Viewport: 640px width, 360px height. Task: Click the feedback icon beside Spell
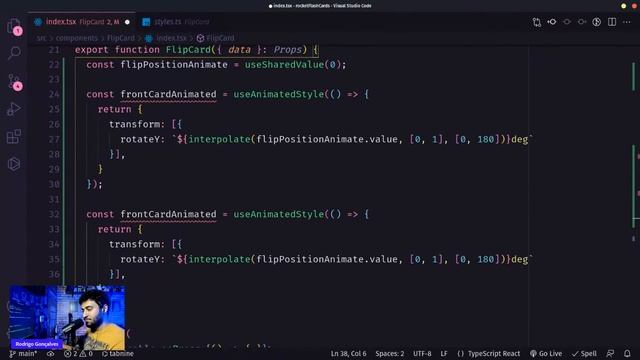(x=610, y=354)
